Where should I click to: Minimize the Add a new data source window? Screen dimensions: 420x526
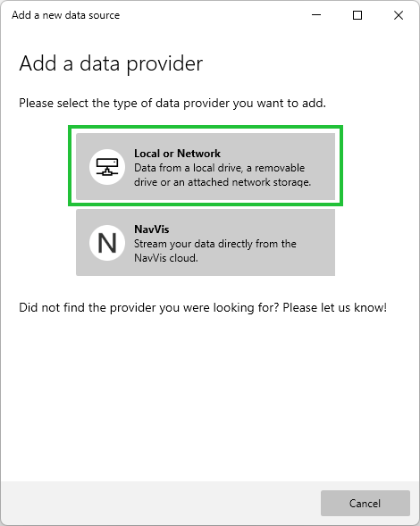coord(316,15)
